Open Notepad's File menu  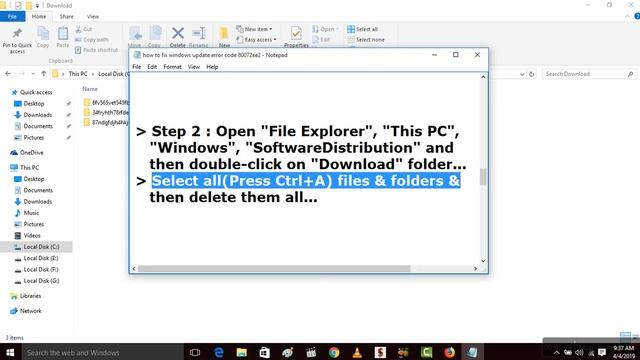[137, 67]
